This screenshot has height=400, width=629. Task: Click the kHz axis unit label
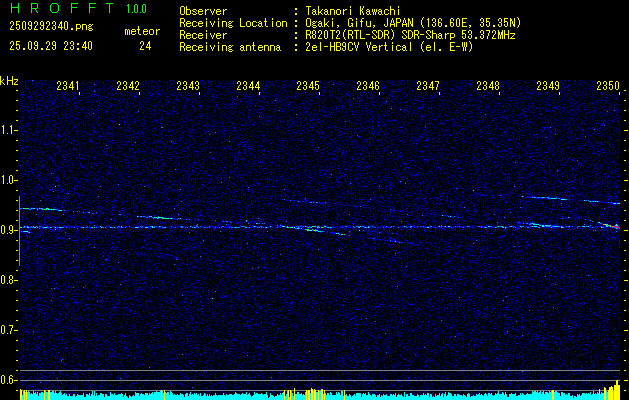pos(9,81)
